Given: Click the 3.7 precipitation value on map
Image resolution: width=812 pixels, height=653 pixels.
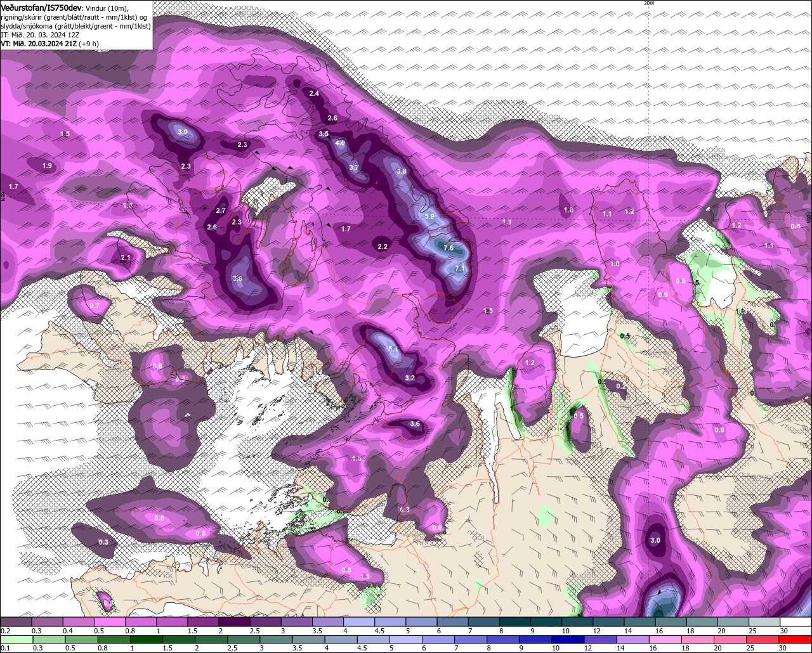Looking at the screenshot, I should (354, 167).
